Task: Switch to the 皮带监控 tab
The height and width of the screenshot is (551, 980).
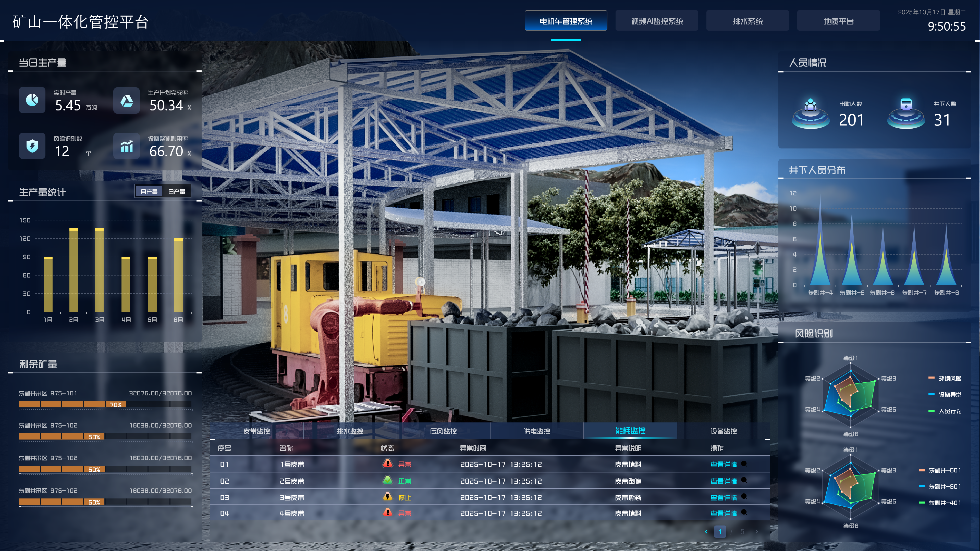Action: 256,431
